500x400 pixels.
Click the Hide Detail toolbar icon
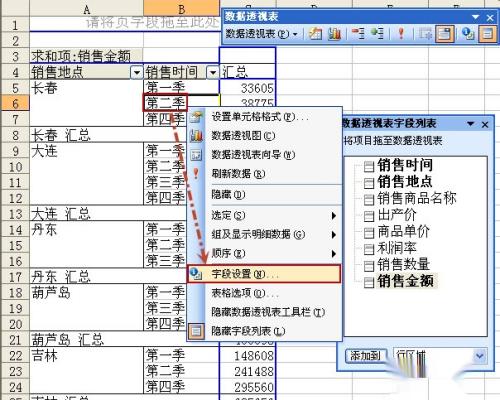[x=358, y=34]
